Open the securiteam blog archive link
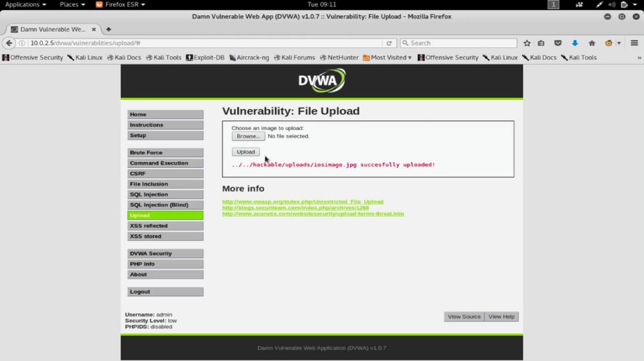This screenshot has width=644, height=361. pos(296,208)
